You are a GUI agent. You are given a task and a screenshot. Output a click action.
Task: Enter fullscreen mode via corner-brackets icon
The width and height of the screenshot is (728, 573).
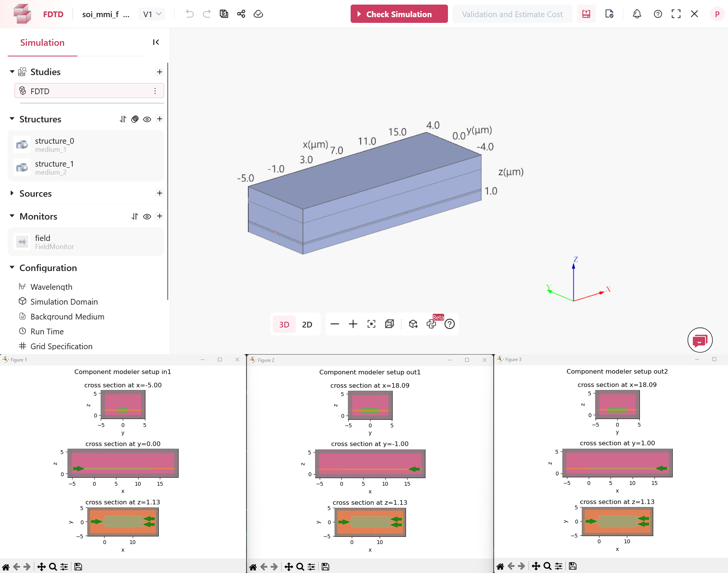676,14
